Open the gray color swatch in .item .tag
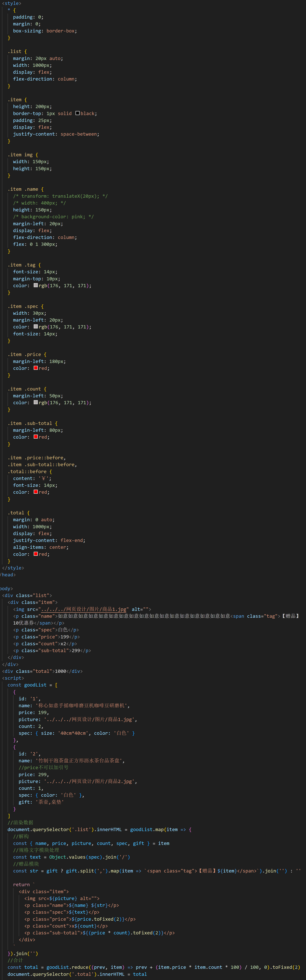 click(36, 285)
